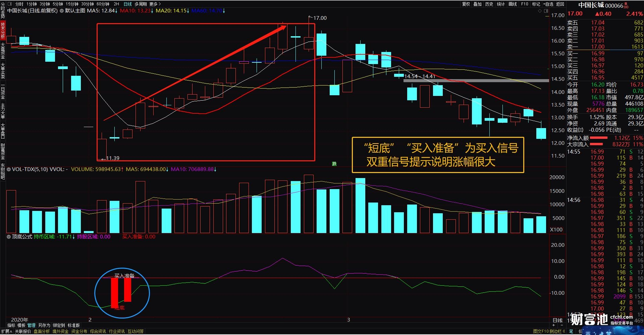
Task: Select the 2H period
Action: click(x=116, y=4)
